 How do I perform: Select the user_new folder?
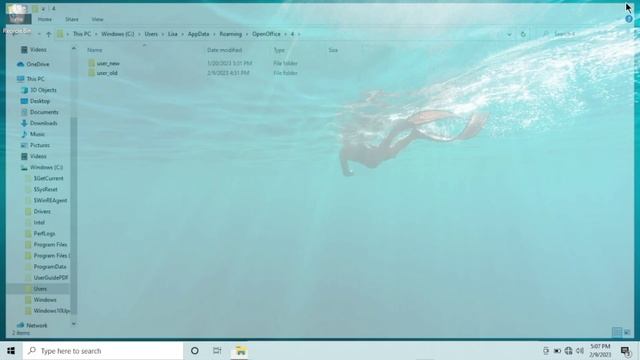coord(108,63)
